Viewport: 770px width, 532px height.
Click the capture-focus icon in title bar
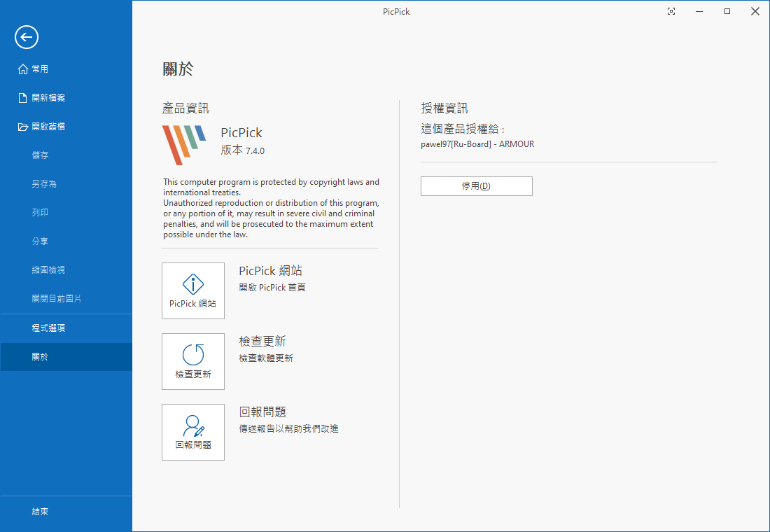click(x=671, y=11)
